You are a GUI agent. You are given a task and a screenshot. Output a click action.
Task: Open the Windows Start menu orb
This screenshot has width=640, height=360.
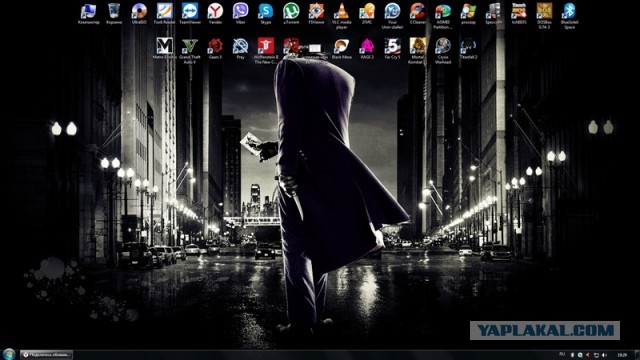click(9, 354)
